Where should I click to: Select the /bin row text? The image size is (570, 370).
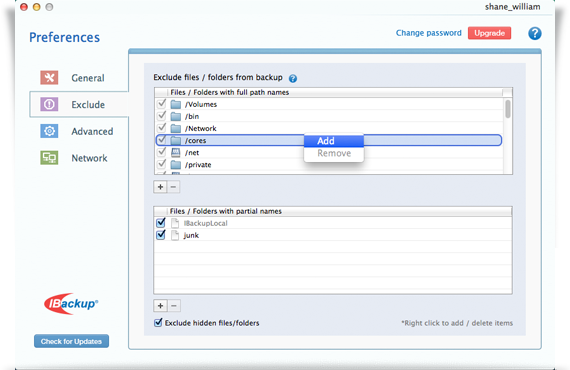coord(192,116)
